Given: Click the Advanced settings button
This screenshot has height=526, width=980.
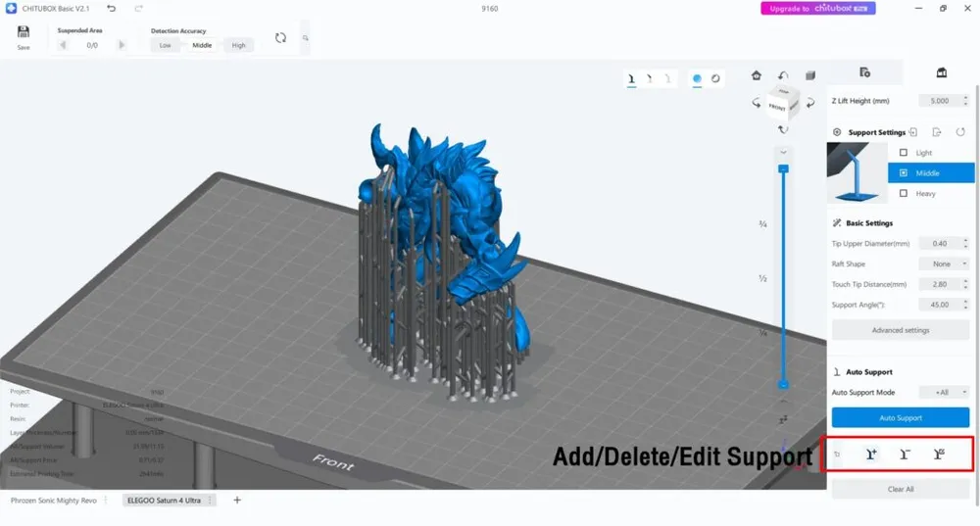Looking at the screenshot, I should [900, 330].
